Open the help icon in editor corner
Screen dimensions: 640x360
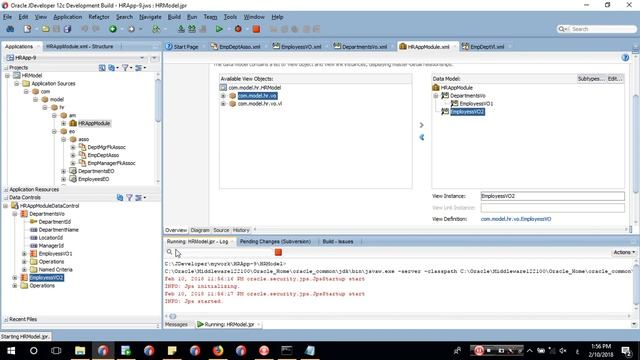(x=625, y=58)
